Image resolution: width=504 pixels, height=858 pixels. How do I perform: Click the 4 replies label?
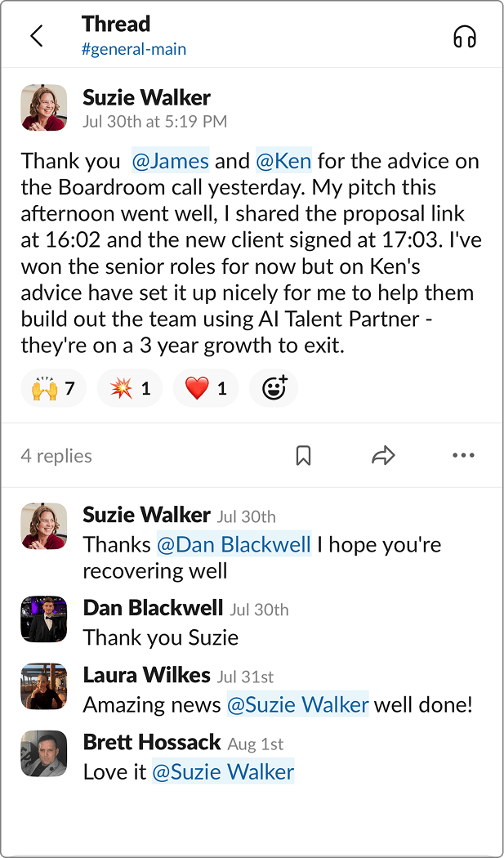point(56,456)
